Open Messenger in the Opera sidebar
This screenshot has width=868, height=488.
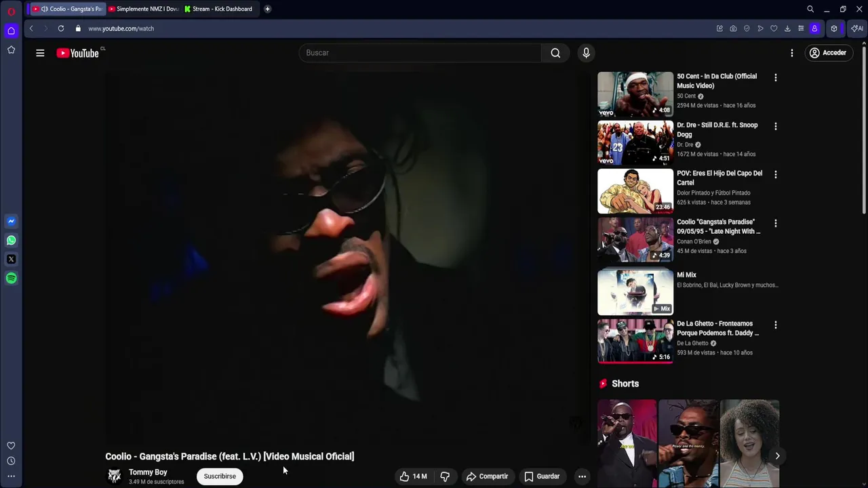pos(11,221)
